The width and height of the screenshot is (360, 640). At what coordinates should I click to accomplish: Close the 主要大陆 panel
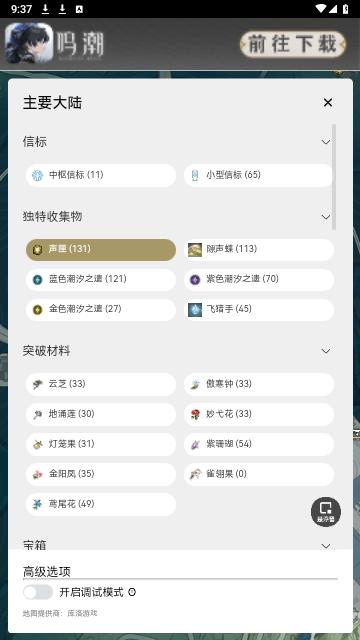(328, 103)
